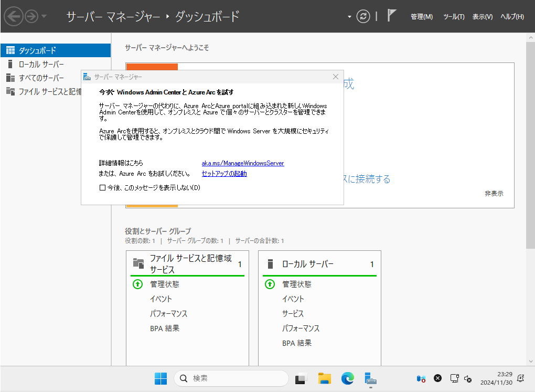Open パフォーマンス in ローカル サーバー tile
Viewport: 535px width, 392px height.
point(301,328)
